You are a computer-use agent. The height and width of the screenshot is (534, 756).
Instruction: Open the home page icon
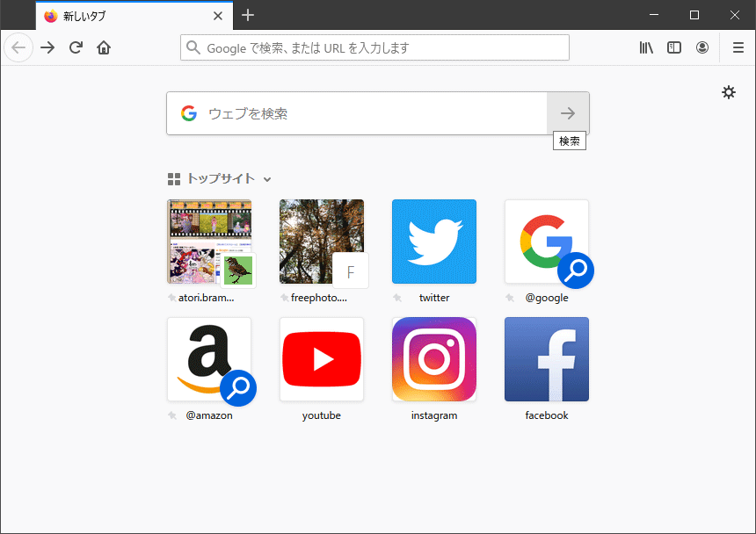coord(104,47)
